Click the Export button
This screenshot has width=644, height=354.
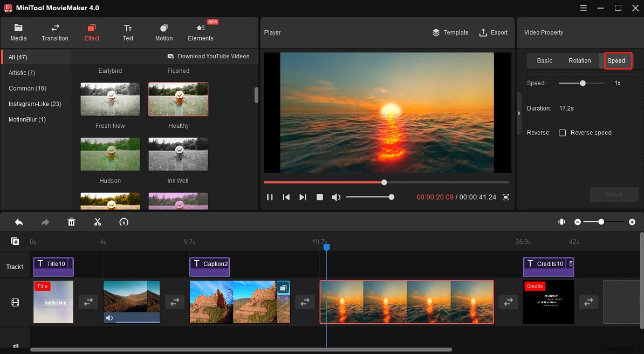(493, 32)
